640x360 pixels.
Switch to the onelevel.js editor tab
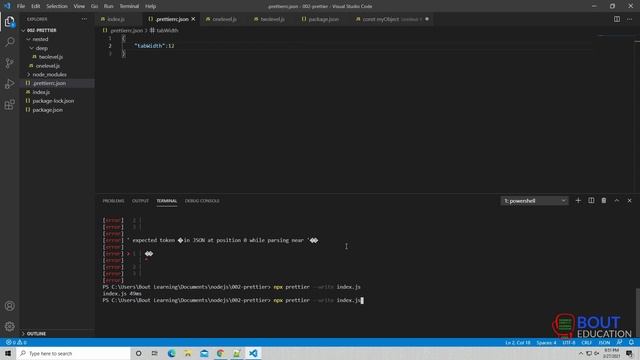[224, 19]
